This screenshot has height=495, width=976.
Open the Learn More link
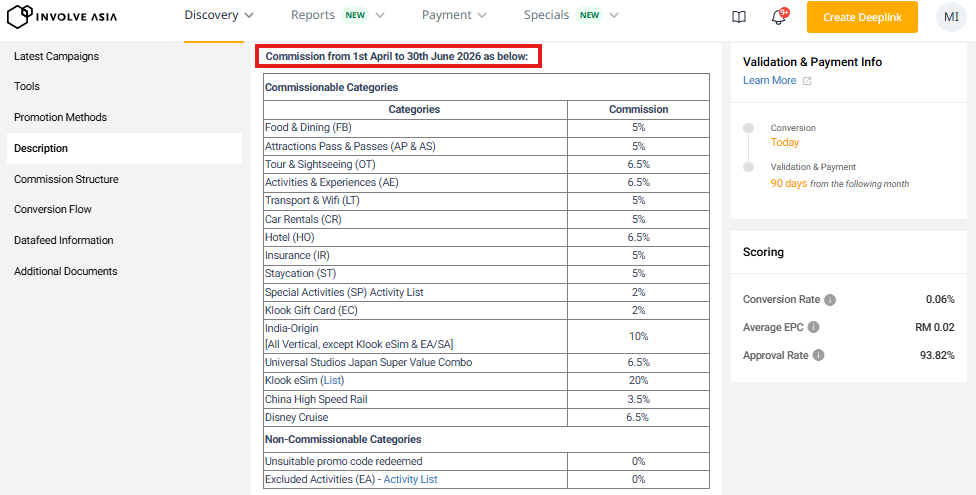(x=770, y=80)
